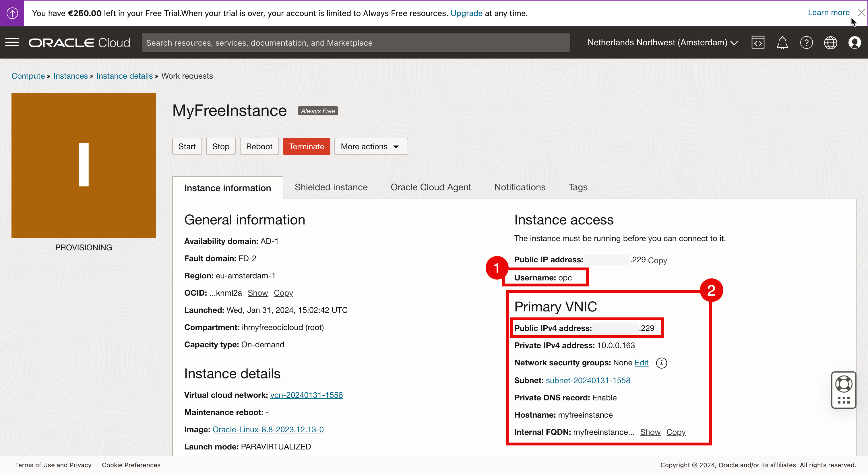The height and width of the screenshot is (473, 868).
Task: Expand the More actions dropdown
Action: [x=371, y=146]
